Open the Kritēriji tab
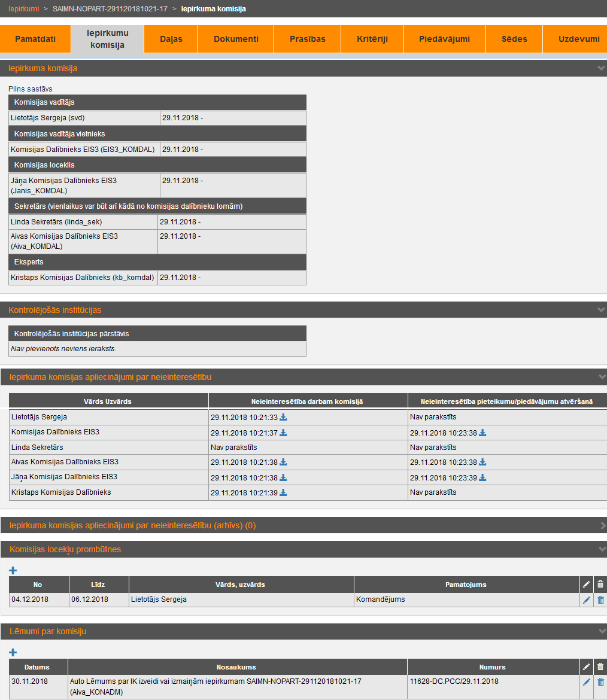607x700 pixels. [x=372, y=39]
